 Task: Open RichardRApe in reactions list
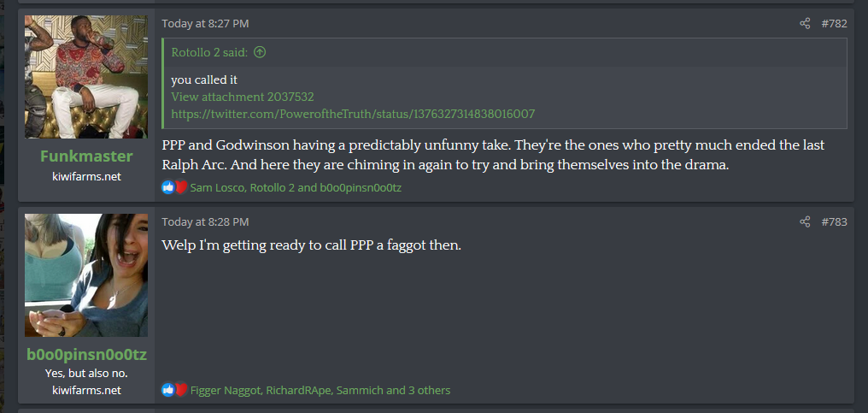[x=297, y=390]
